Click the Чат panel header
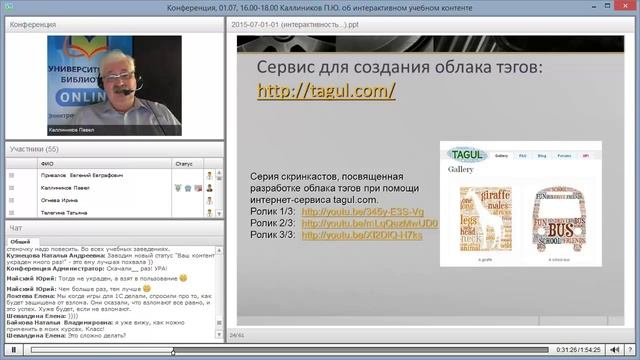The height and width of the screenshot is (360, 640). [114, 228]
